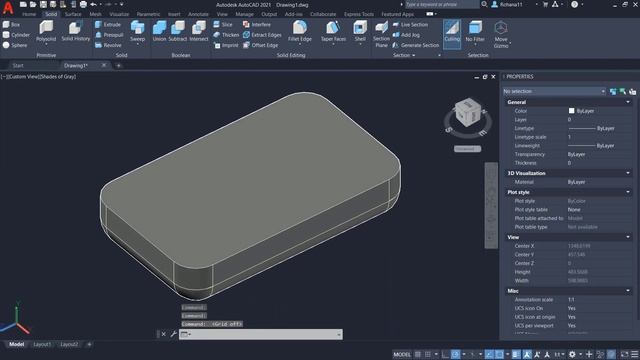This screenshot has width=640, height=360.
Task: Select the Box primitive tool
Action: click(x=11, y=24)
